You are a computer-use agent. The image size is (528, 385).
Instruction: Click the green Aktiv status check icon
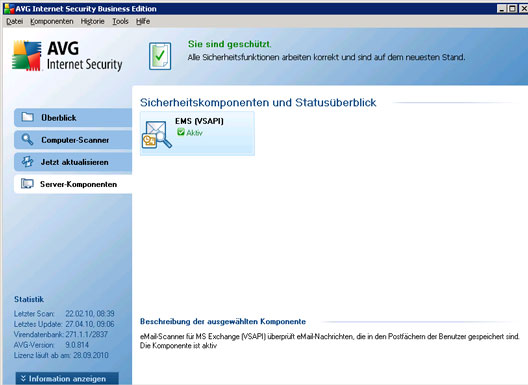(x=181, y=132)
